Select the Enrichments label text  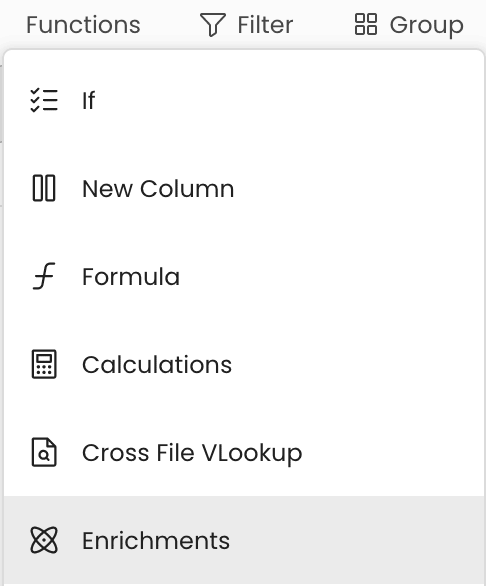pos(156,541)
